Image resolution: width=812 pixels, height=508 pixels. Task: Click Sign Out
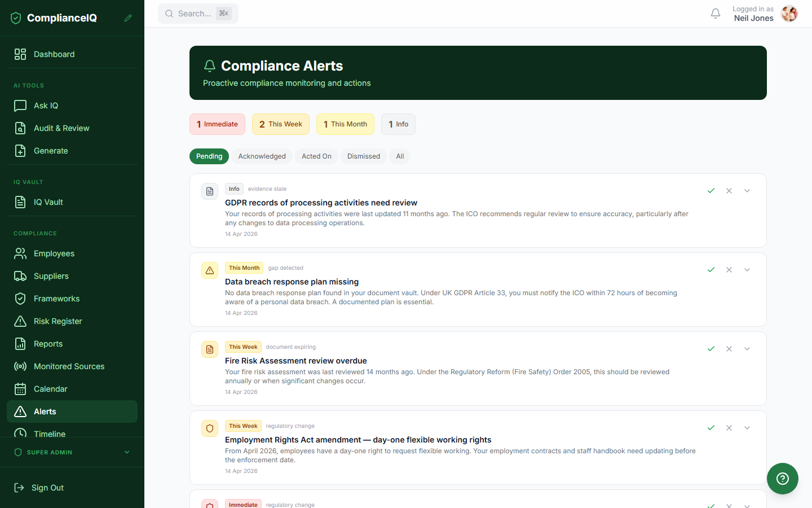(47, 488)
